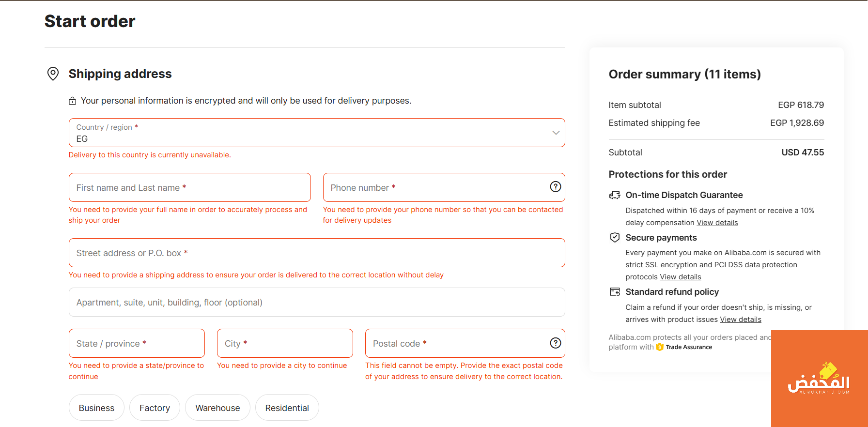This screenshot has width=868, height=427.
Task: Click the On-time Dispatch Guarantee truck icon
Action: [615, 195]
